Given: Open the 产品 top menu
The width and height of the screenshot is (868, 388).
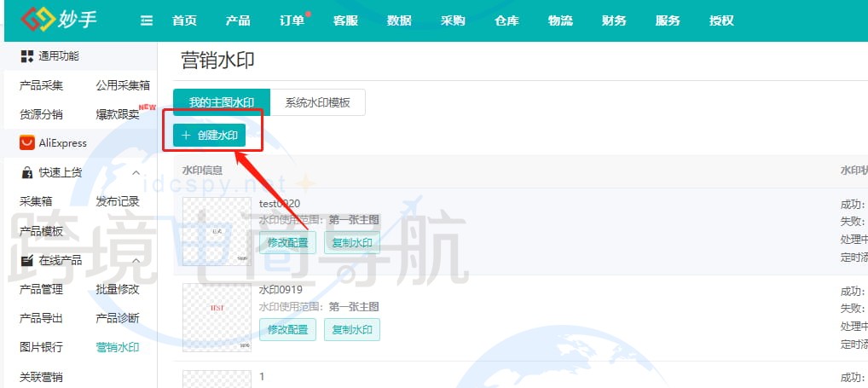Looking at the screenshot, I should tap(238, 21).
